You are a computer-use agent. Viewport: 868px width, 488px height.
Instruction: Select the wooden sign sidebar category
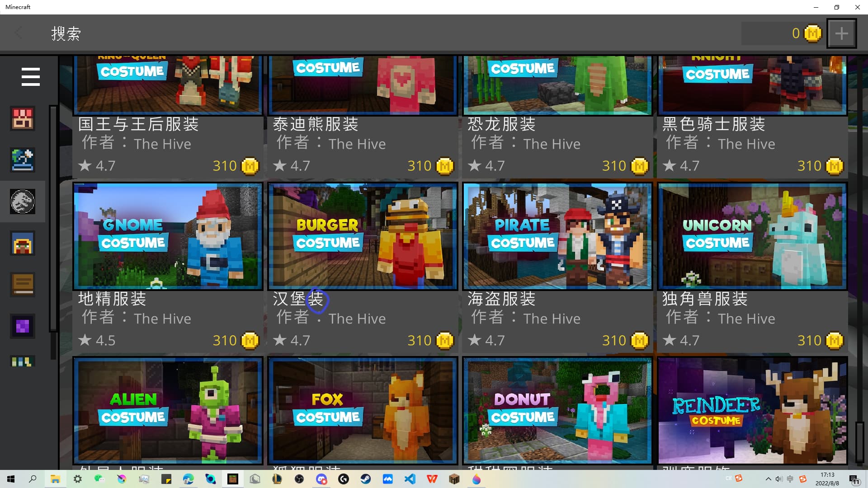tap(23, 285)
